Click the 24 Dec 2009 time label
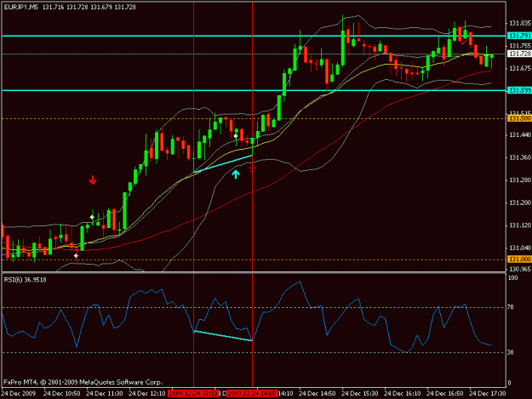Screen dimensions: 532x399 pyautogui.click(x=19, y=394)
